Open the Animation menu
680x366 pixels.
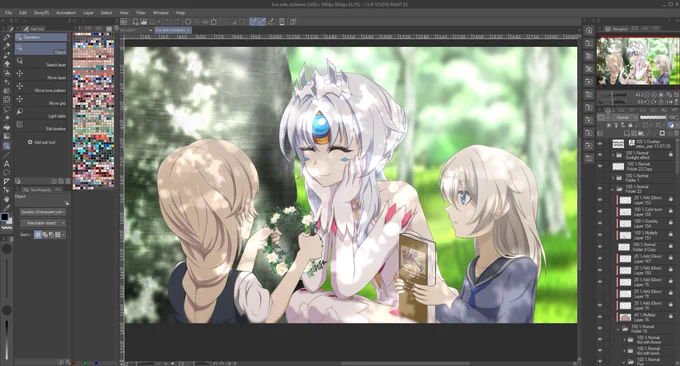coord(66,13)
